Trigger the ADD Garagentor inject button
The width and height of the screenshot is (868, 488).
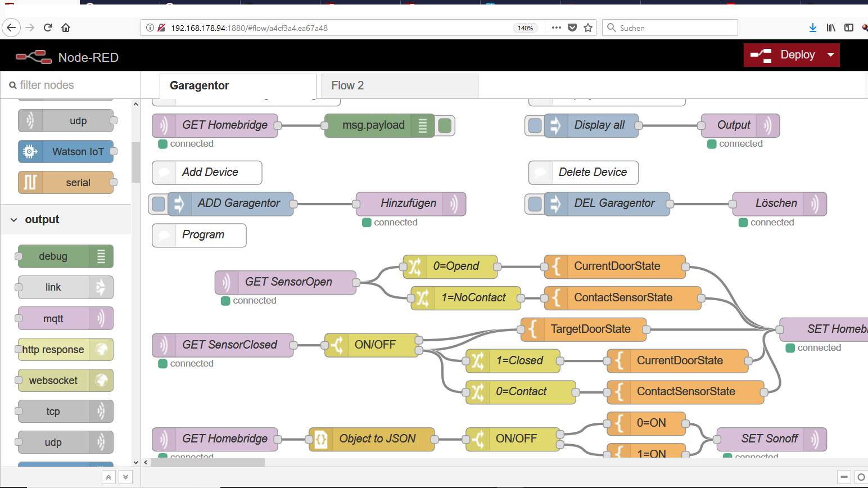[x=159, y=204]
